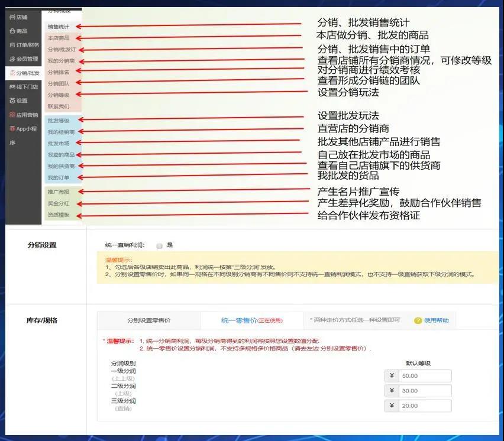
Task: Open 销售统计 in the submenu
Action: 59,27
